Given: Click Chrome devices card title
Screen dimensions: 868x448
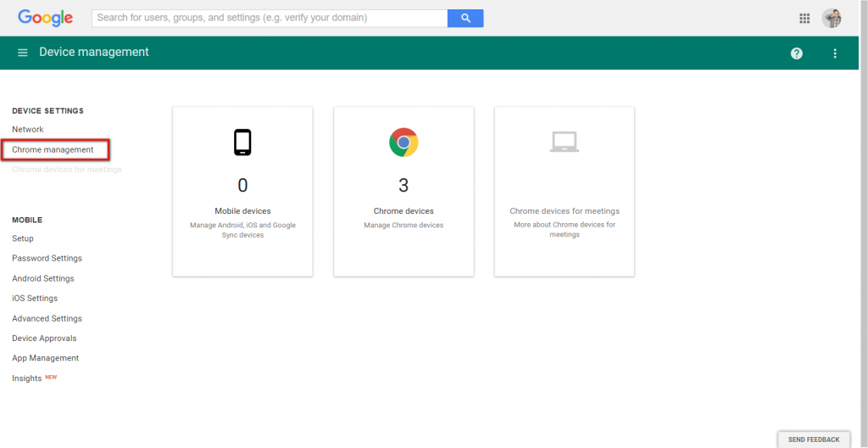Looking at the screenshot, I should click(x=403, y=211).
